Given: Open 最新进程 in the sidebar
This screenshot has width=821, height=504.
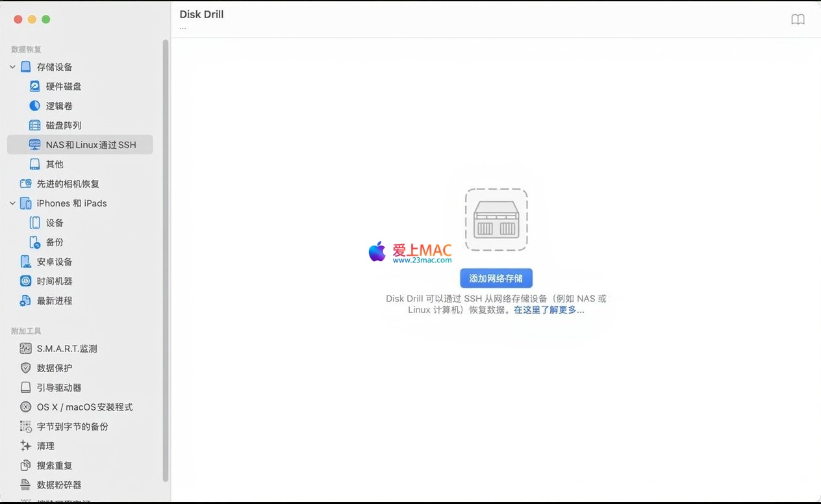Looking at the screenshot, I should tap(55, 301).
